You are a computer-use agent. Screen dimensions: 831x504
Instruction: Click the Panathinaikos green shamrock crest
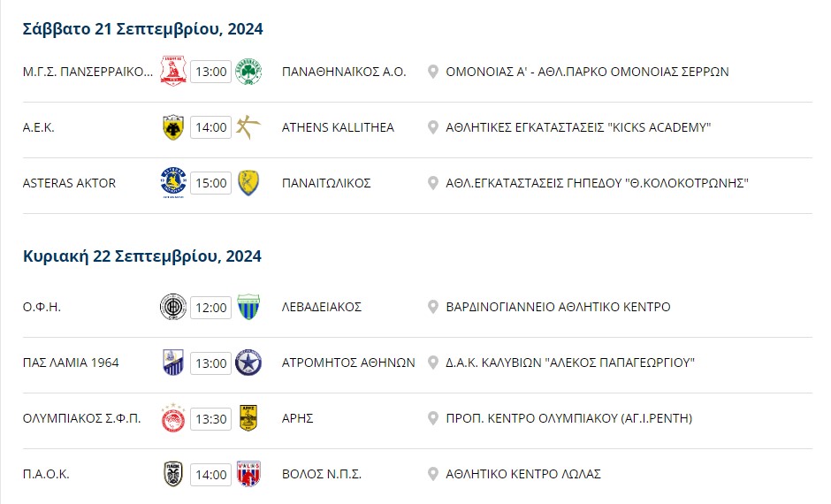coord(248,72)
